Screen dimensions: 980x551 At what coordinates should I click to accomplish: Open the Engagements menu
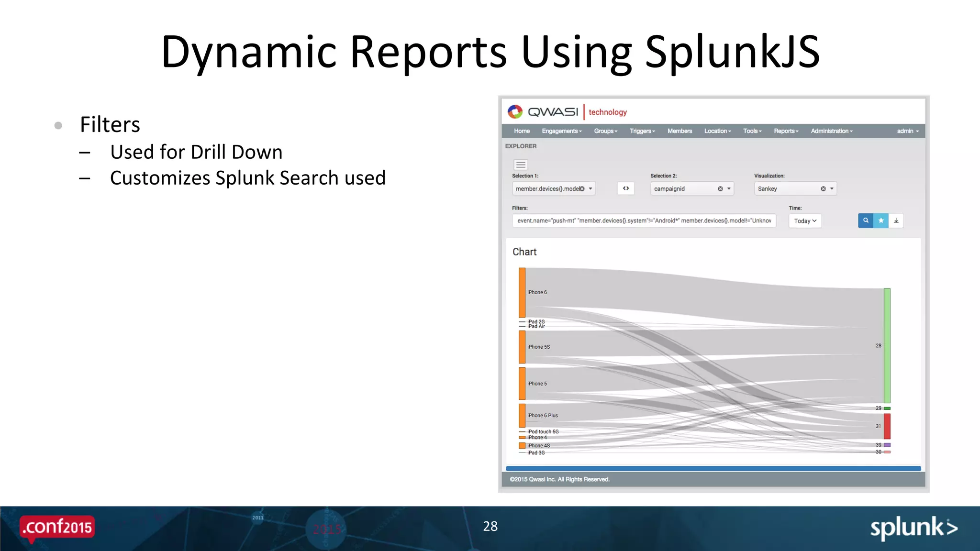(x=562, y=131)
